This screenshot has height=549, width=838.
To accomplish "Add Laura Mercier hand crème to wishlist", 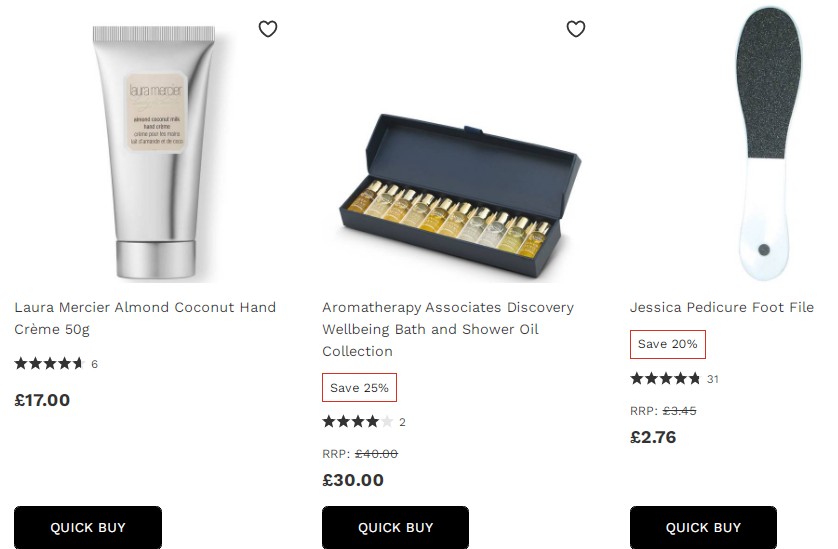I will [268, 28].
